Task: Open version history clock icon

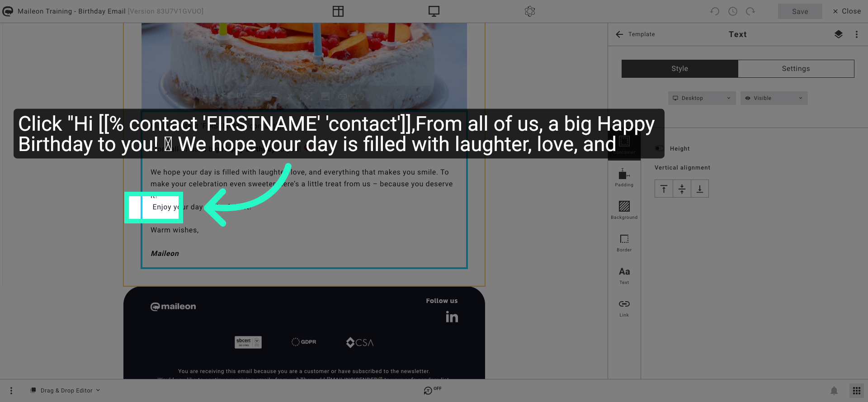Action: tap(733, 11)
